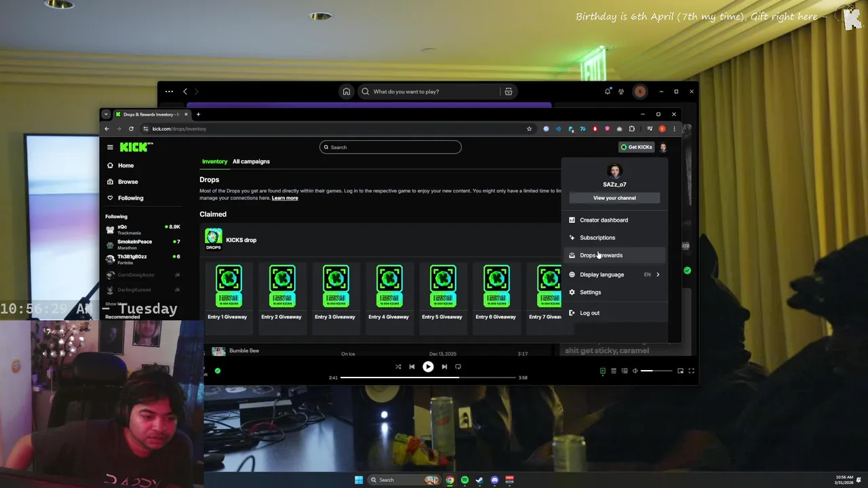
Task: Open Spotify profile avatar
Action: click(639, 91)
